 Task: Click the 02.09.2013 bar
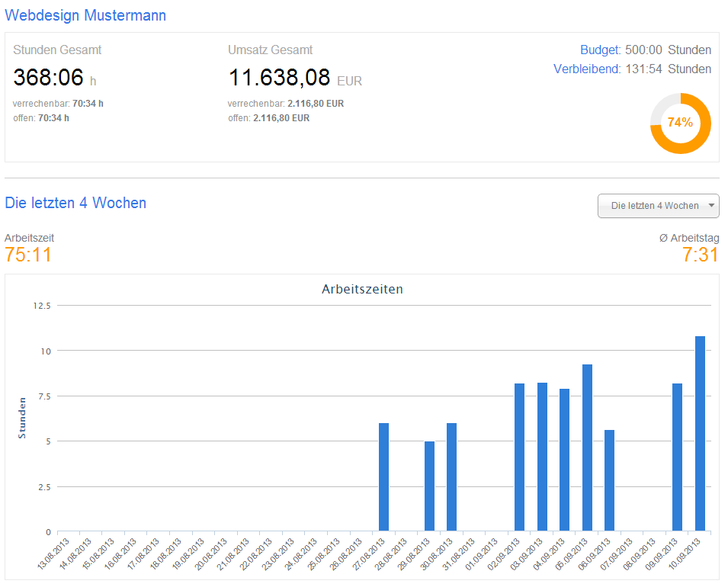(520, 457)
